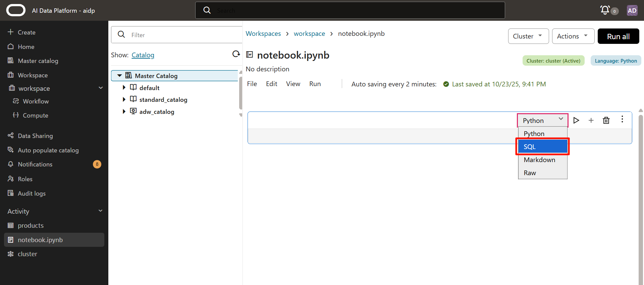Open the AD user profile avatar

632,10
